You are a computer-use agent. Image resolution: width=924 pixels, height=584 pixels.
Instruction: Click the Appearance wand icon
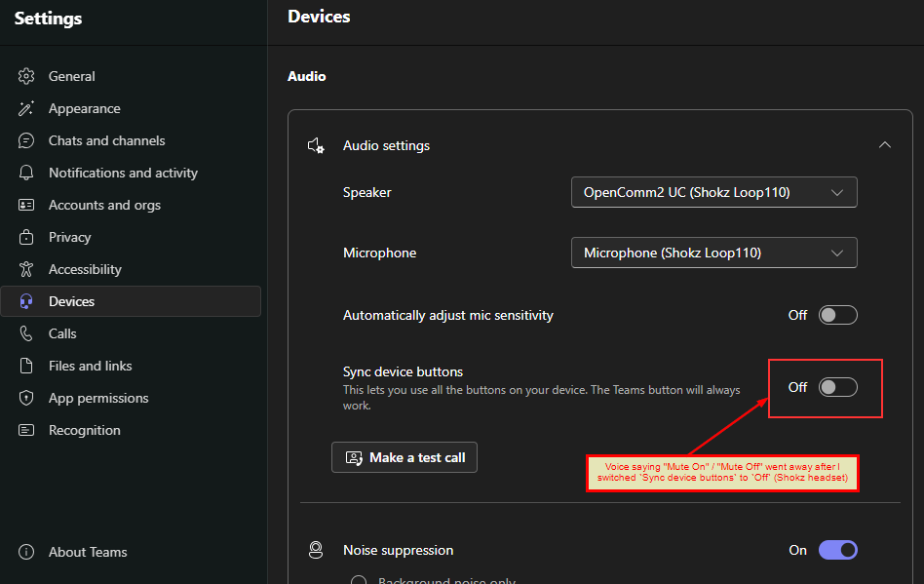[x=26, y=108]
